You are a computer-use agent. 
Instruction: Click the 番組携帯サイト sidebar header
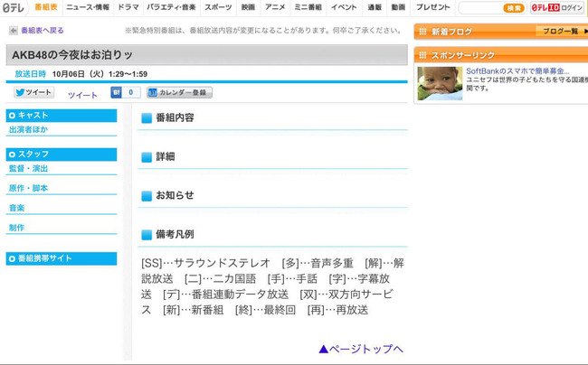[62, 258]
